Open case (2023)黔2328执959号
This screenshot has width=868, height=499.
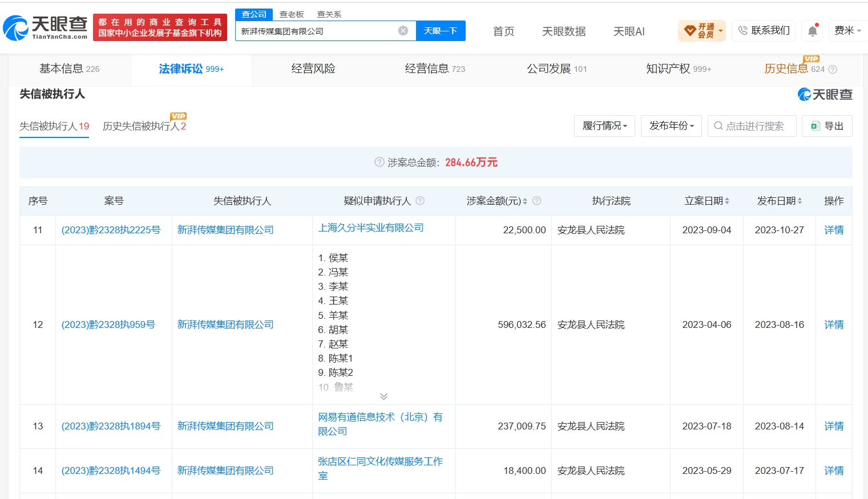(x=108, y=324)
